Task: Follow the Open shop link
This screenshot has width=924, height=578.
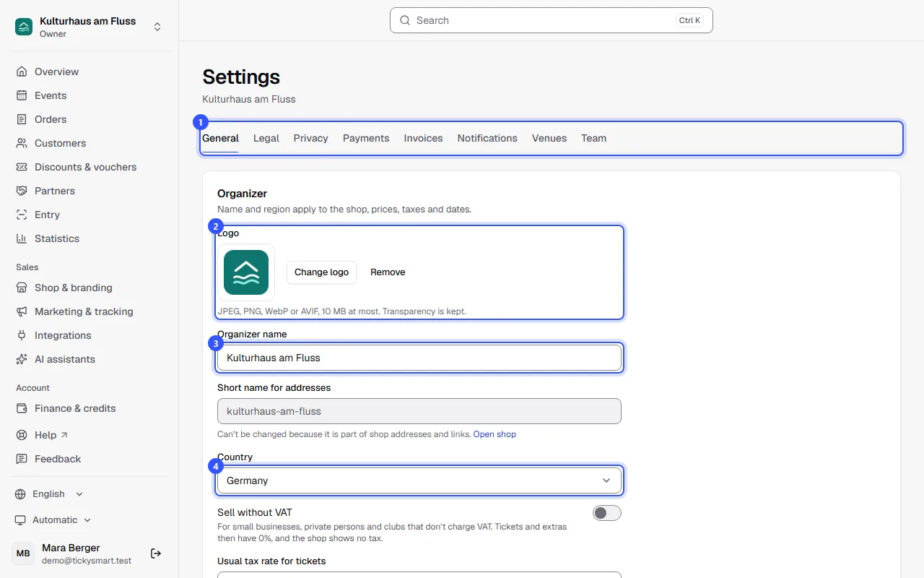Action: tap(494, 434)
